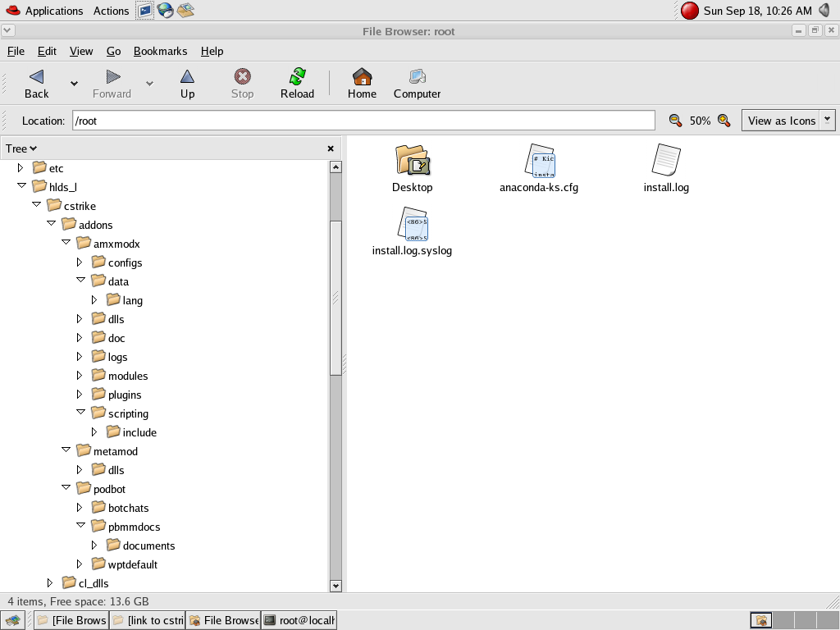Click the tree scrollbar up arrow
Image resolution: width=840 pixels, height=630 pixels.
click(x=336, y=167)
